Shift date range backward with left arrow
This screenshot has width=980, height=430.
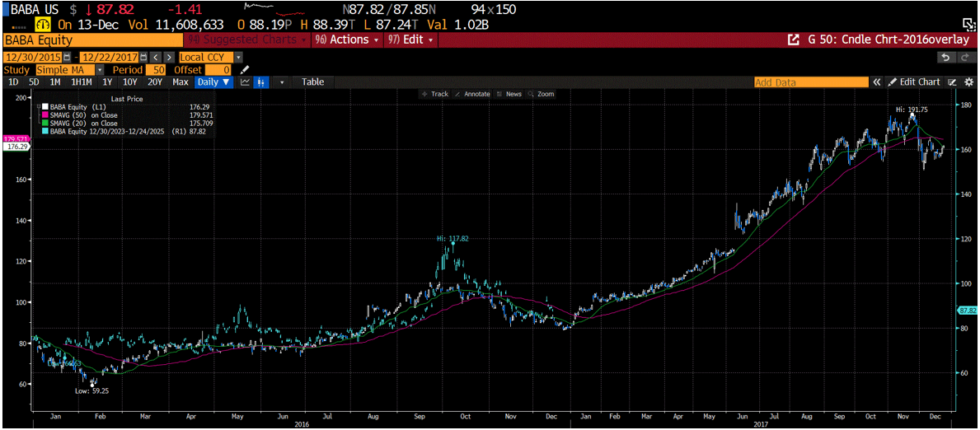(x=155, y=57)
